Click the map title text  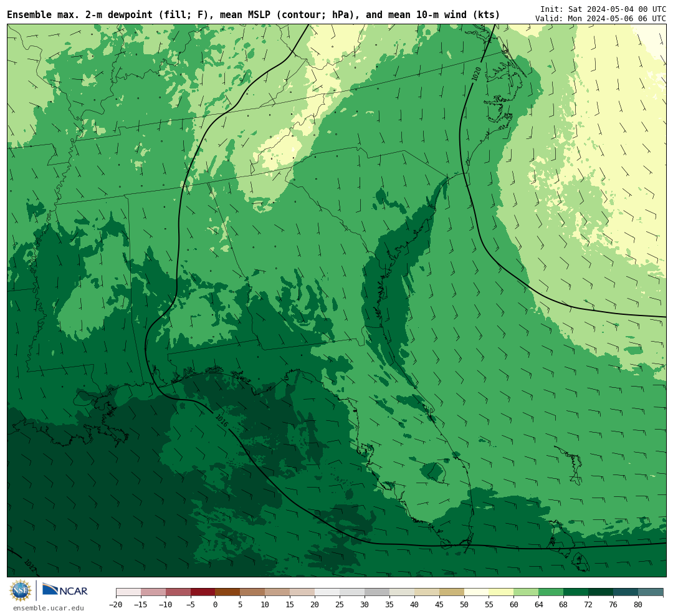click(253, 15)
